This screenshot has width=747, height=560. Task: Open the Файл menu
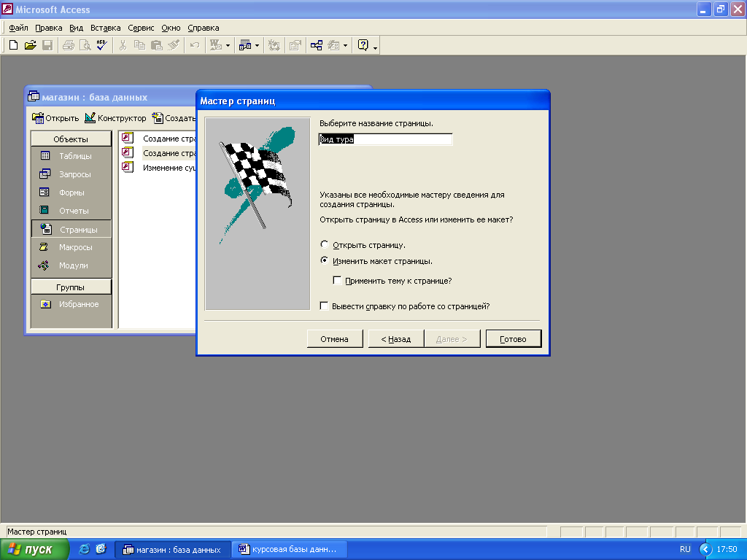tap(18, 28)
